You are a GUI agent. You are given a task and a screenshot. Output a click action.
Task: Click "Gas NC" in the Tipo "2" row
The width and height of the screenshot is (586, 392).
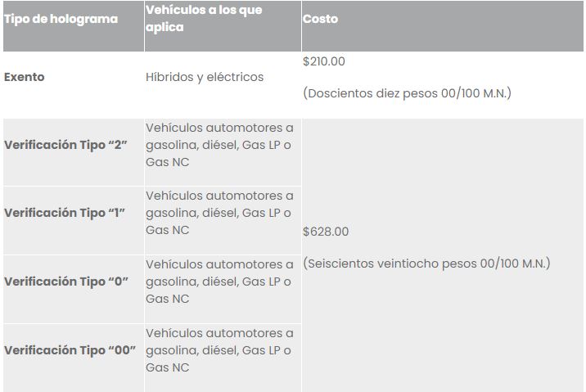(x=167, y=162)
